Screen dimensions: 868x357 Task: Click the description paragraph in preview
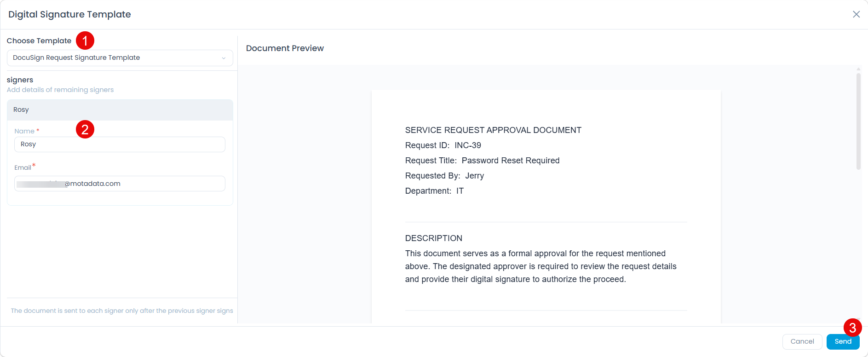coord(541,266)
